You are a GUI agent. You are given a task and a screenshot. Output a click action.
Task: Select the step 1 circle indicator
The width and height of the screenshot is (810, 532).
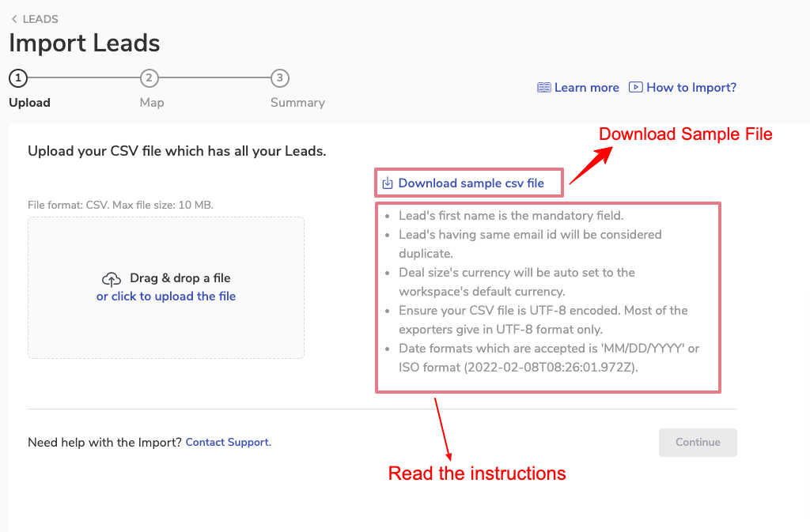[18, 78]
